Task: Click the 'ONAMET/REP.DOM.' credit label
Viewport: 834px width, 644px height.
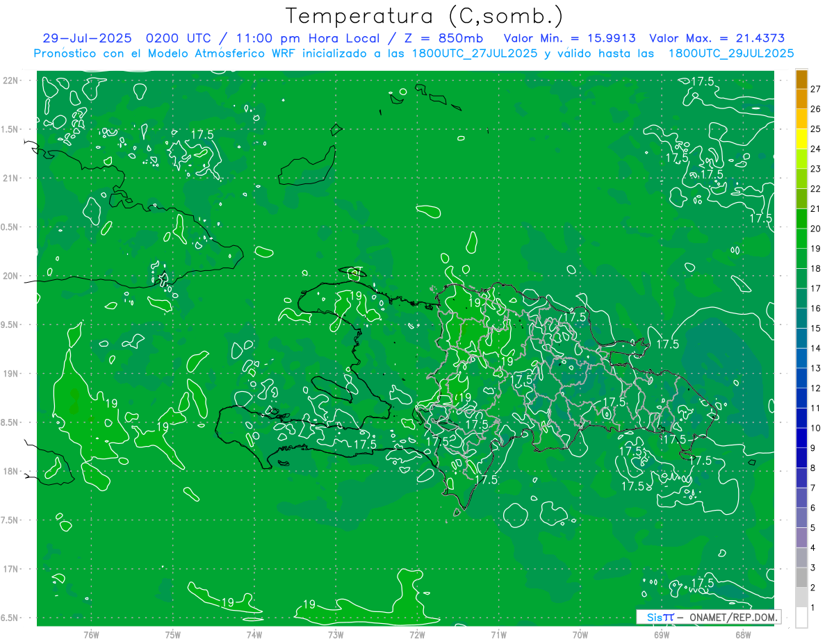Action: point(733,617)
